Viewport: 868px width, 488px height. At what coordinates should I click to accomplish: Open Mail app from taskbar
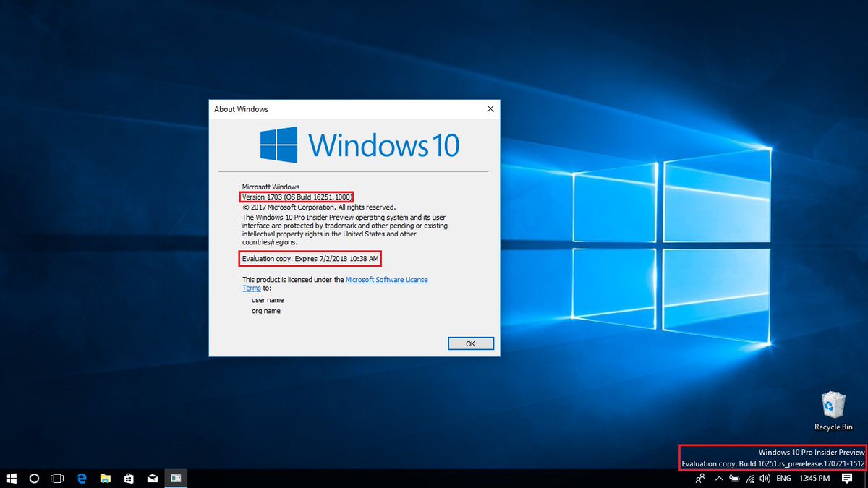pyautogui.click(x=152, y=479)
